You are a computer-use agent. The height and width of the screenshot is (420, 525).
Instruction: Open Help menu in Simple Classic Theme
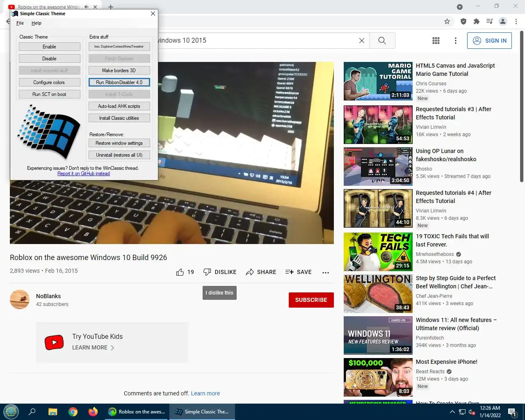[37, 23]
